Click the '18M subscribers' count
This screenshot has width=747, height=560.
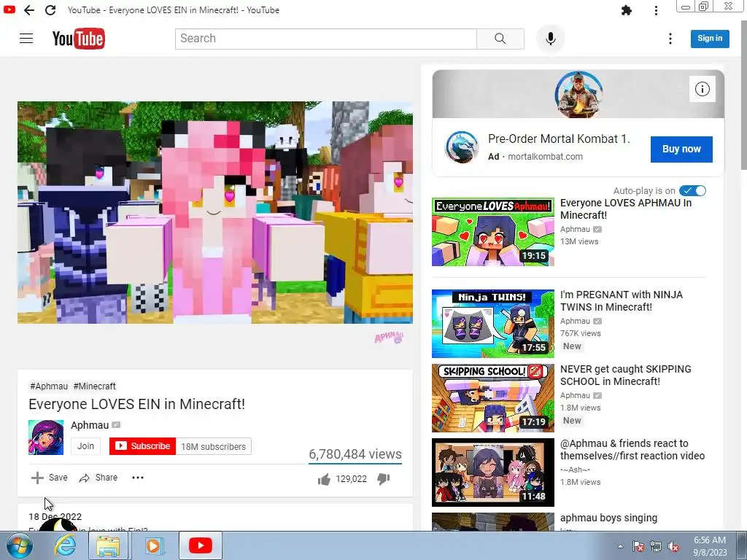[x=214, y=447]
